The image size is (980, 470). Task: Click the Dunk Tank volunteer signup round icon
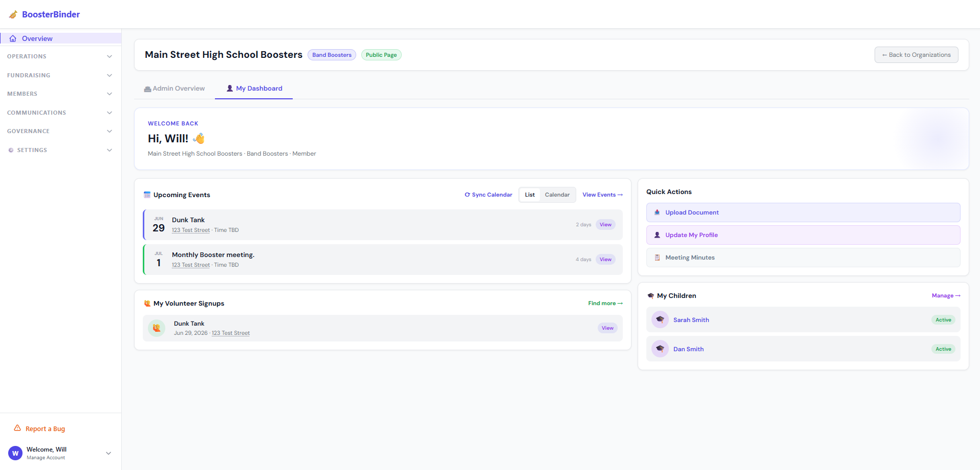pyautogui.click(x=157, y=328)
